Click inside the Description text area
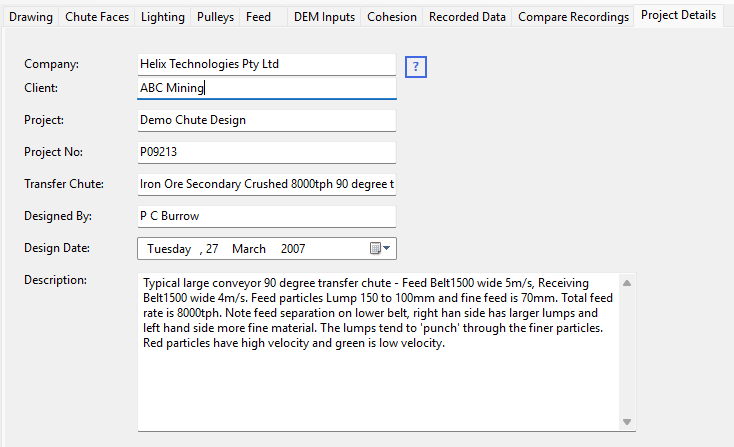The width and height of the screenshot is (734, 447). pyautogui.click(x=378, y=352)
